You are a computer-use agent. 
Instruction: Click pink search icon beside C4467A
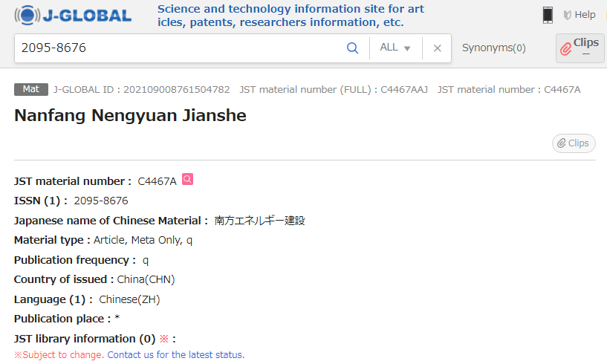[187, 179]
